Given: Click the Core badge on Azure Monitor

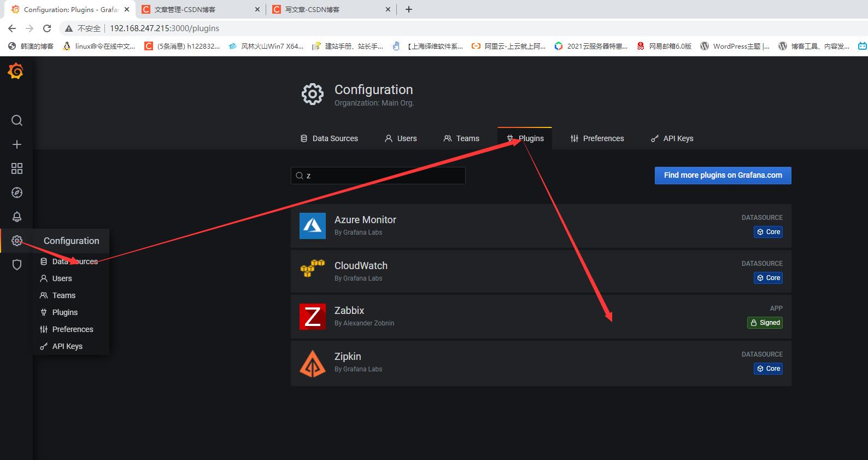Looking at the screenshot, I should pos(768,232).
